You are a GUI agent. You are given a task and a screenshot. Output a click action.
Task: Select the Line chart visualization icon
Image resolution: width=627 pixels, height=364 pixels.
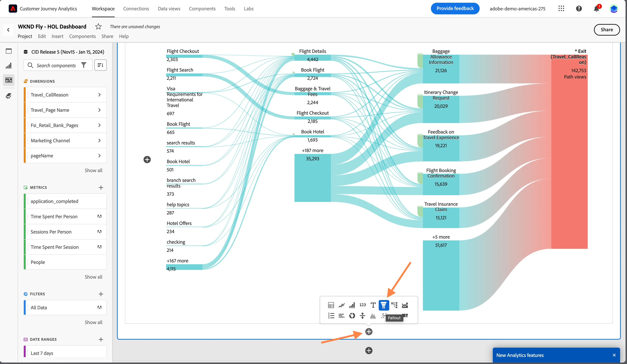pyautogui.click(x=342, y=305)
